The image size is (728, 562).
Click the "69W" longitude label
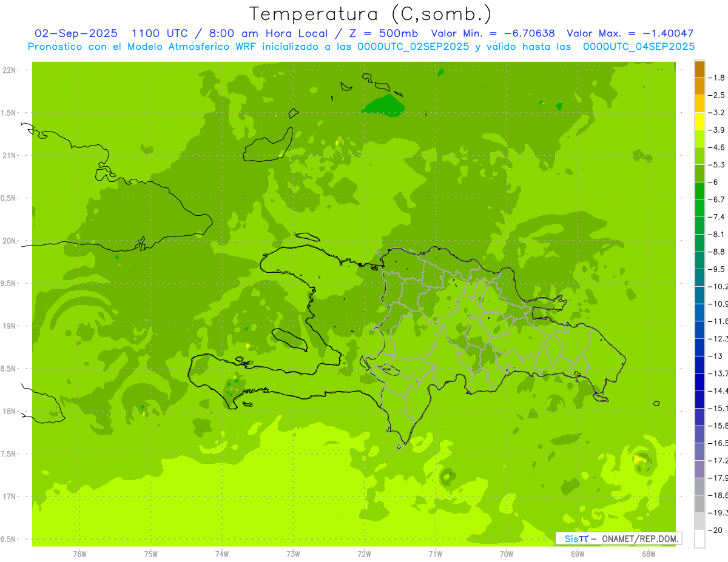click(578, 554)
